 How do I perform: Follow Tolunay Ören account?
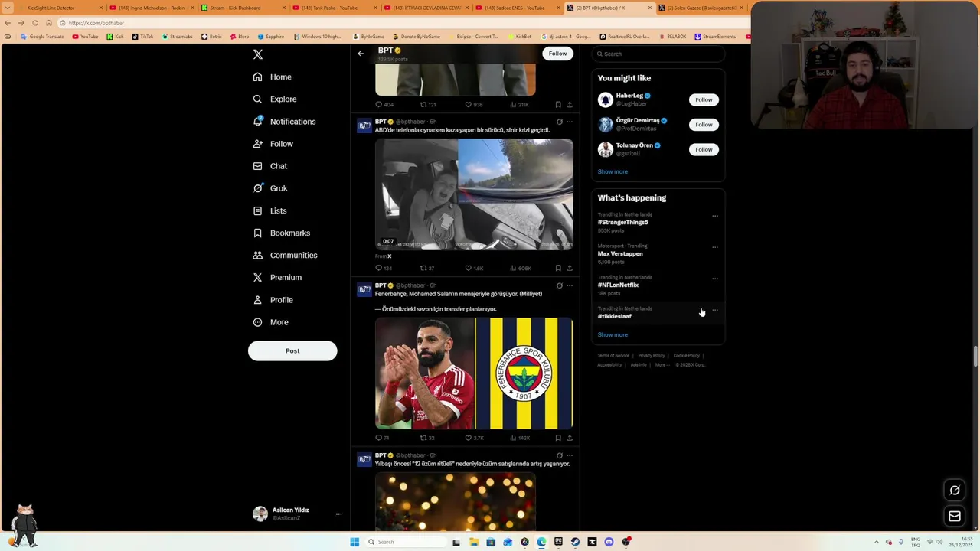tap(704, 149)
